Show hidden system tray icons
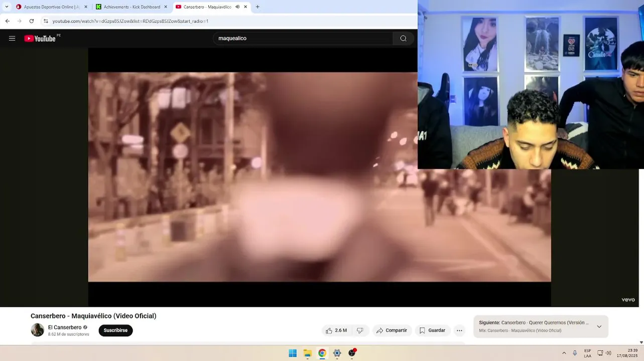 point(564,353)
